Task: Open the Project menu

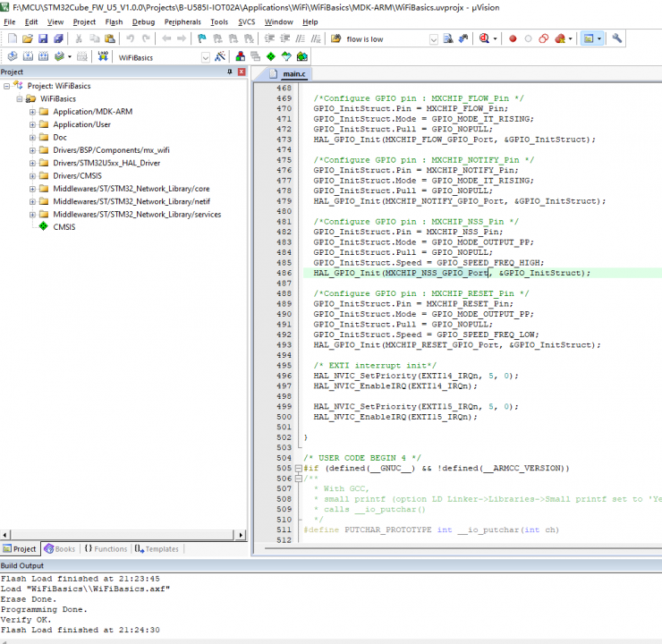Action: 84,22
